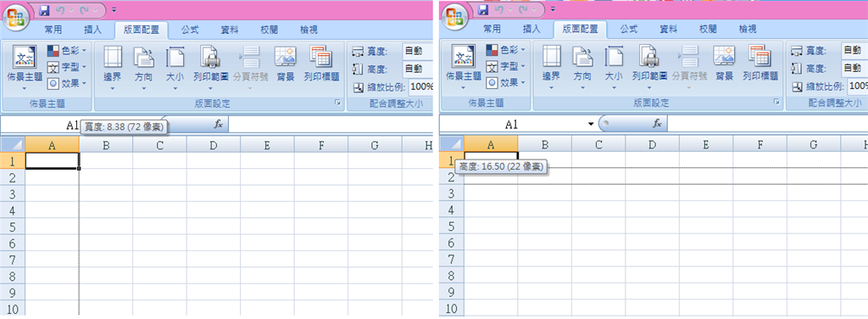Open 效果 effects dropdown in right window
Image resolution: width=868 pixels, height=319 pixels.
coord(505,82)
